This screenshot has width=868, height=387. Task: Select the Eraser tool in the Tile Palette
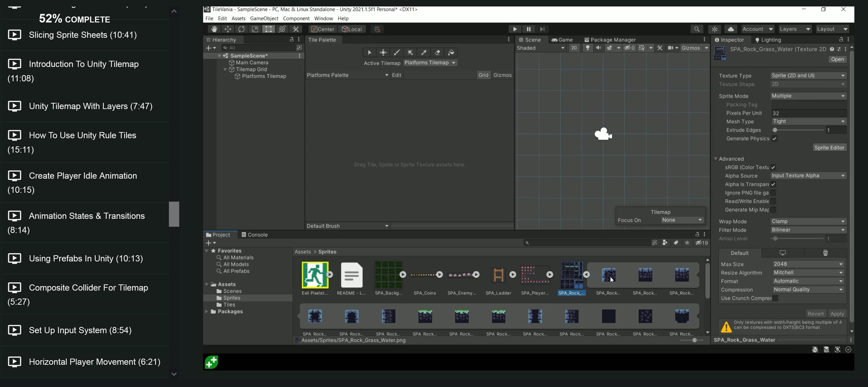pos(437,53)
